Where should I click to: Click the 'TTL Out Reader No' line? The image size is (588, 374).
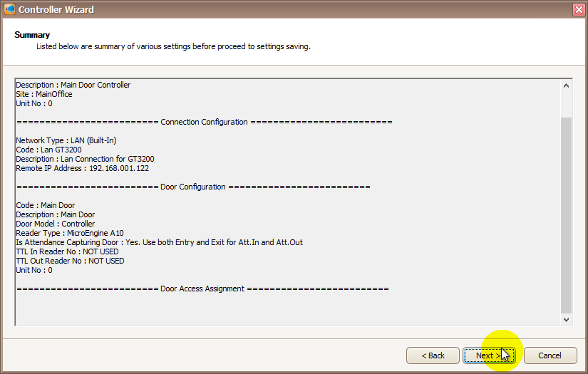(70, 261)
